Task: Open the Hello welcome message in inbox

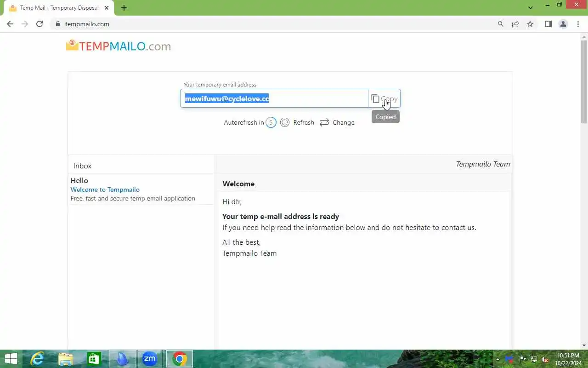Action: (x=141, y=189)
